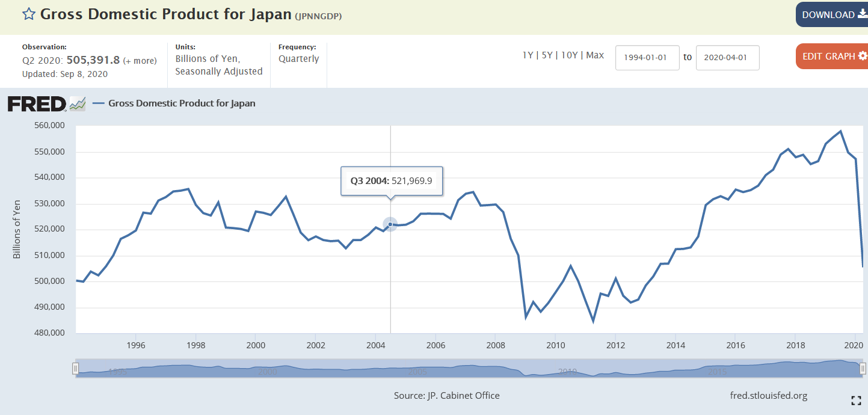Viewport: 868px width, 415px height.
Task: Click the gear icon on Edit Graph
Action: (863, 56)
